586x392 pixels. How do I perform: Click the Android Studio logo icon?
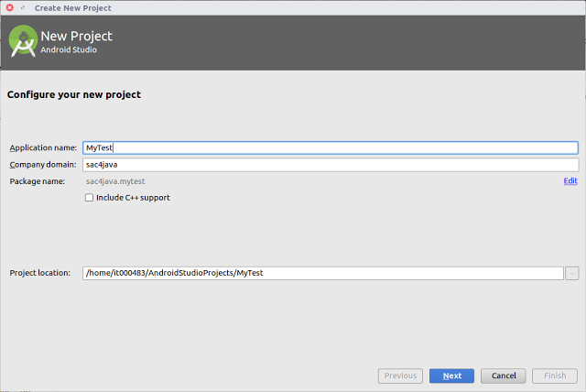[23, 41]
